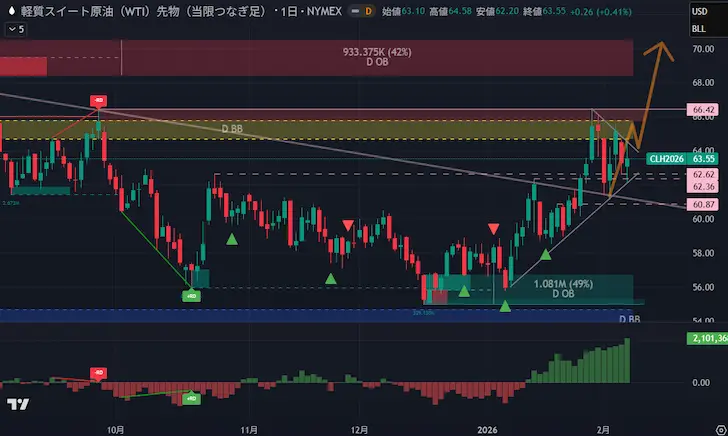
Task: Click the orange D interval badge
Action: [x=368, y=11]
